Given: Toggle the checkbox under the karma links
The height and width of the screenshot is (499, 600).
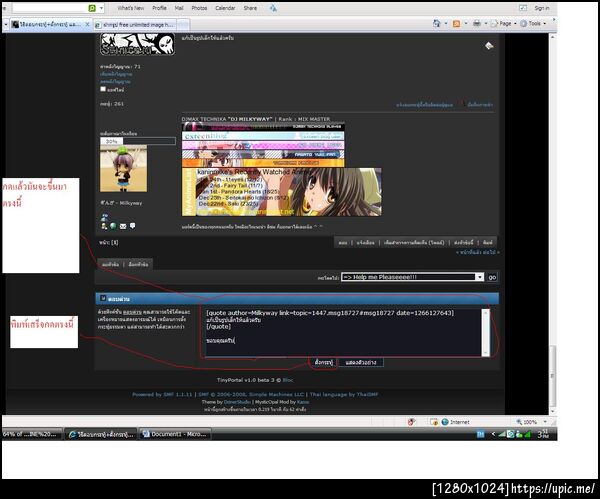Looking at the screenshot, I should [103, 89].
